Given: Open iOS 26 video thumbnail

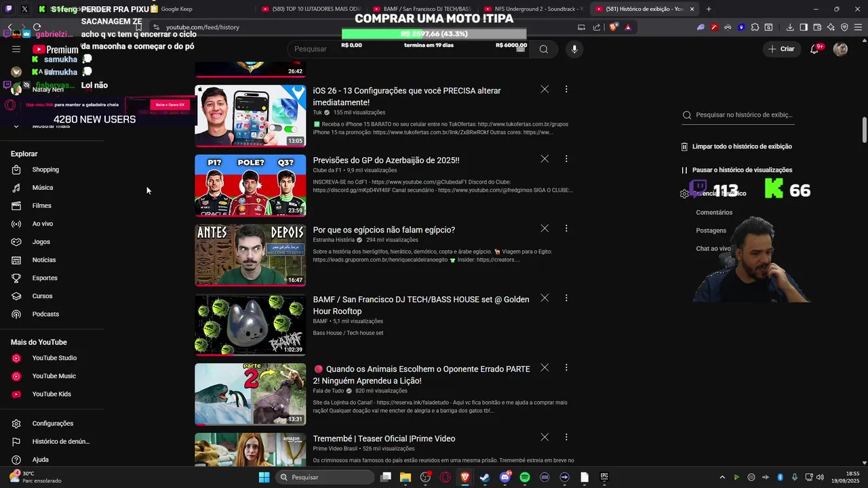Looking at the screenshot, I should pyautogui.click(x=250, y=116).
